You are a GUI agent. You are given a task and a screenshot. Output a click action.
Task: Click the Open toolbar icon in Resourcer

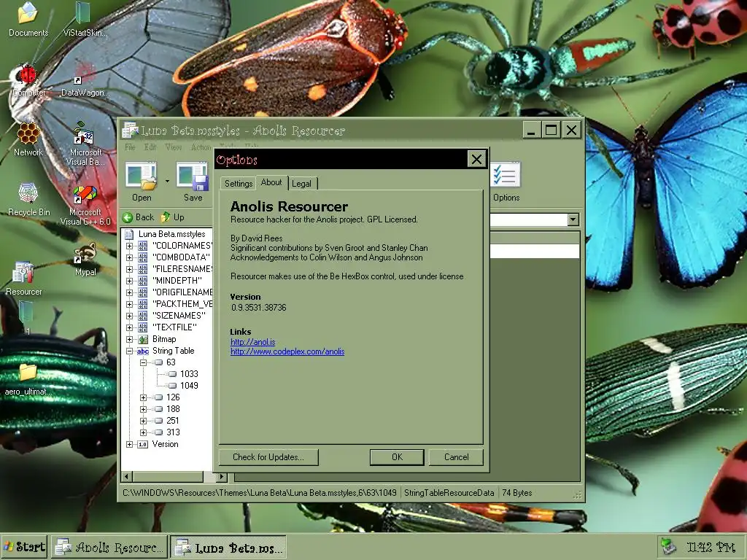click(142, 176)
